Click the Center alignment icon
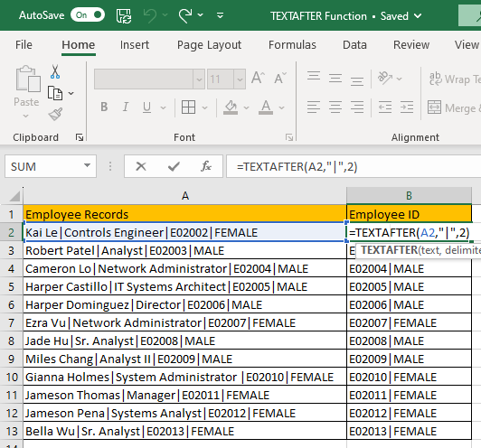481x448 pixels. 335,107
